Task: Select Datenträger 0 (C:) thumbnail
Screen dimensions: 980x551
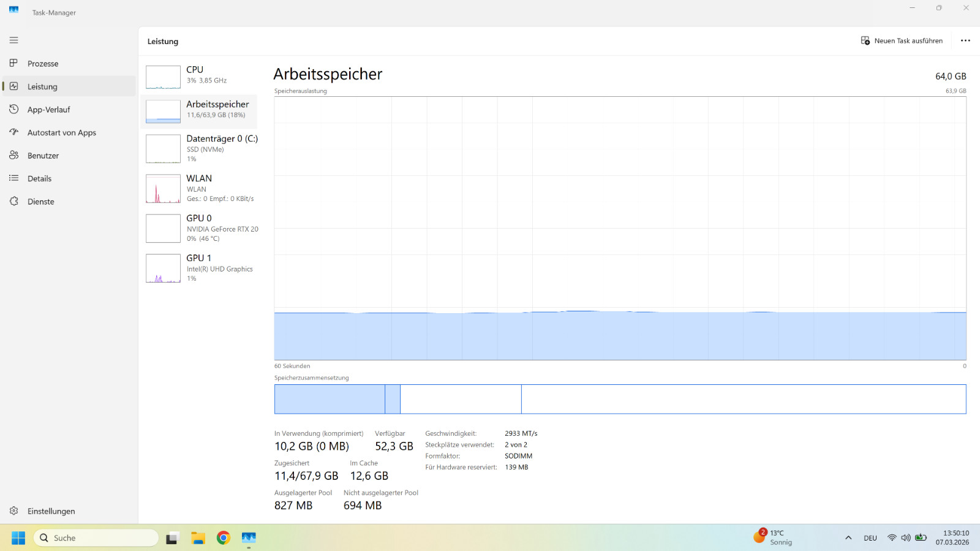Action: [163, 149]
